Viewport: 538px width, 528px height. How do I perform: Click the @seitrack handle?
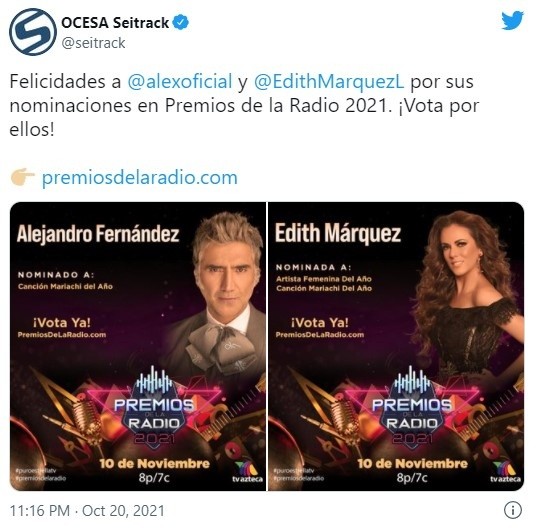coord(93,43)
